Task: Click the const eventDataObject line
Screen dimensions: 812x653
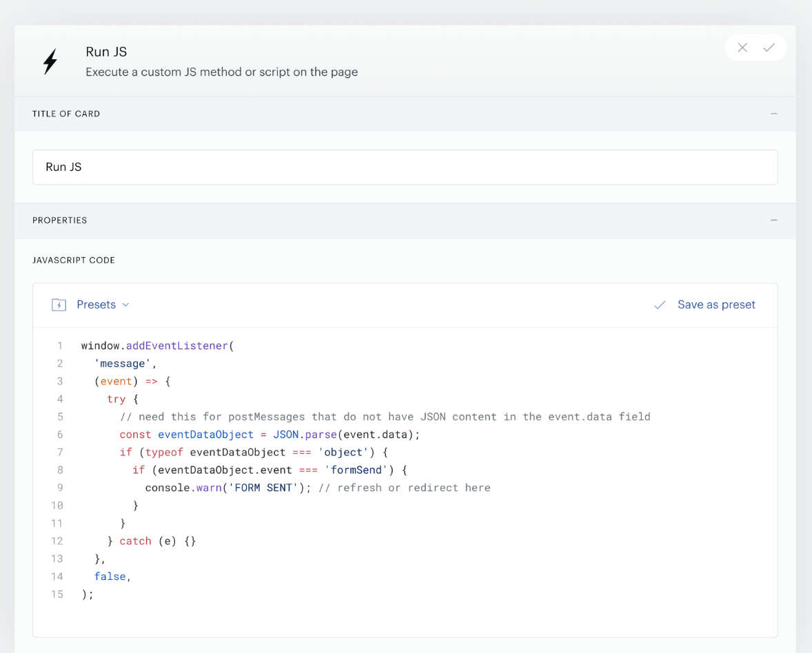Action: pos(270,435)
